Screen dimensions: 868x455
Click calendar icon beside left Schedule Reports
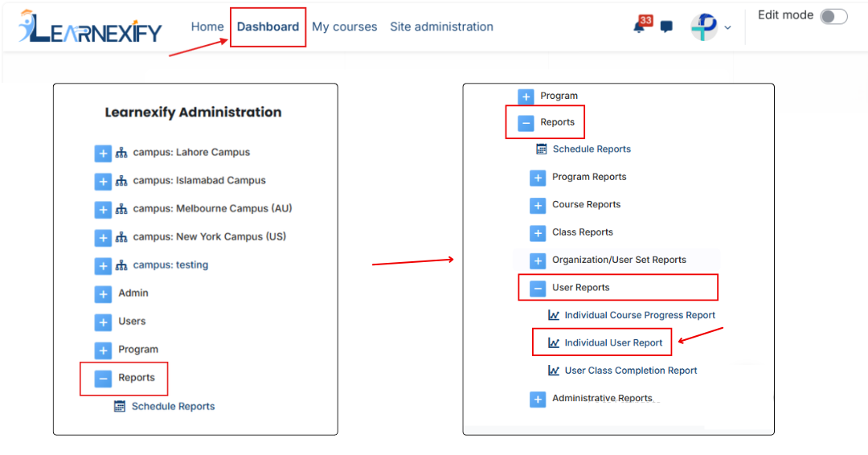point(120,406)
